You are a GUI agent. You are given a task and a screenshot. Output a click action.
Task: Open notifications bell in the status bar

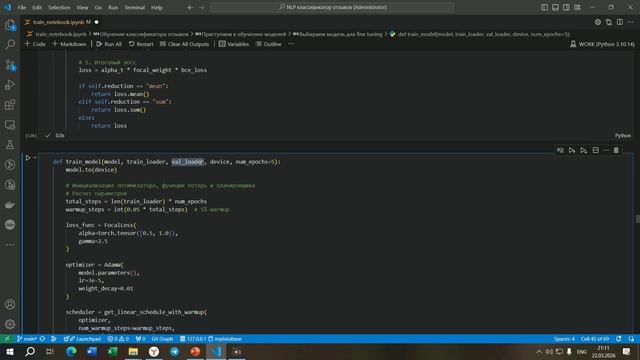[x=631, y=339]
